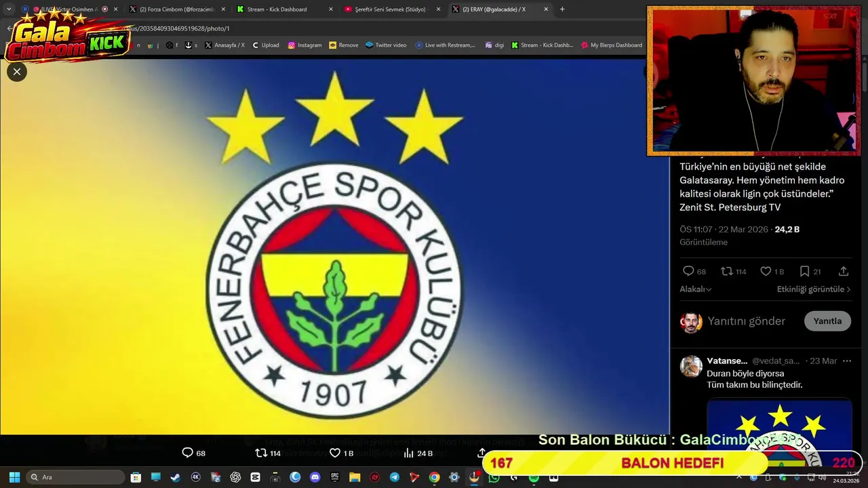Viewport: 868px width, 488px height.
Task: Click the retweet icon below the photo showing 114
Action: point(260,453)
